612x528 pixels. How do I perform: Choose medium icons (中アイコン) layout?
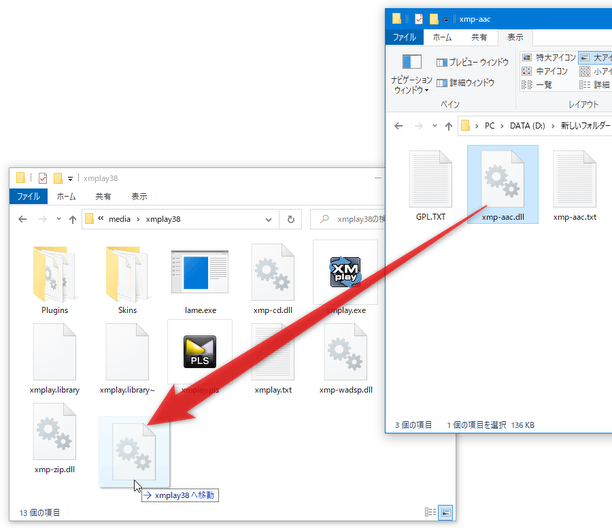[x=544, y=71]
